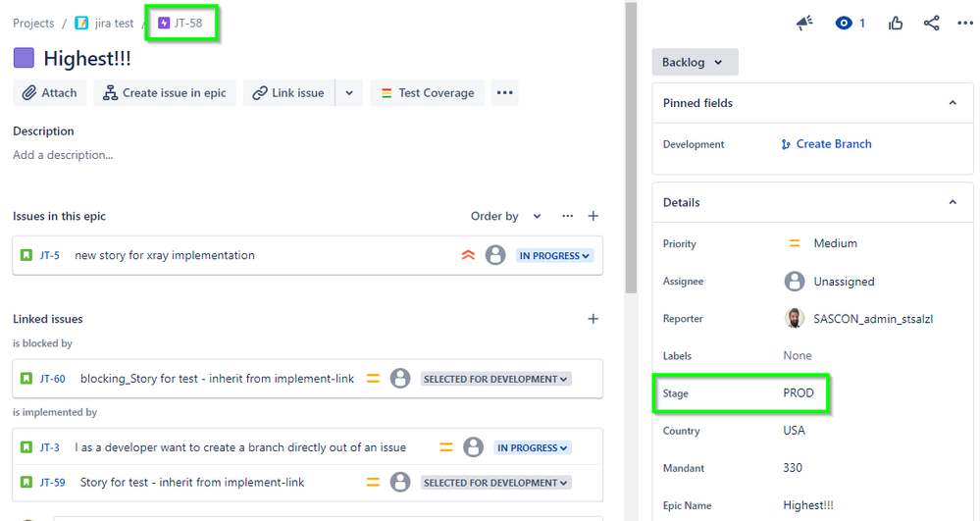Open issue JT-5 link
This screenshot has width=980, height=521.
click(50, 255)
